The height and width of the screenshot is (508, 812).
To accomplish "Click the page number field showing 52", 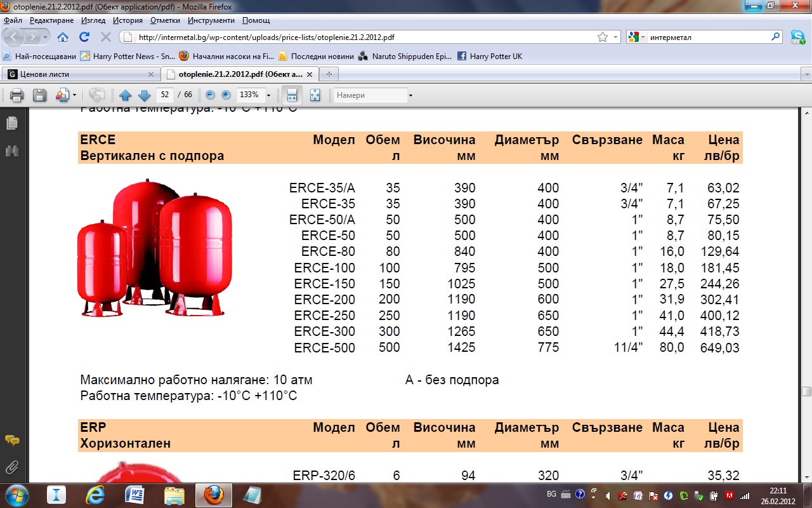I will 165,95.
